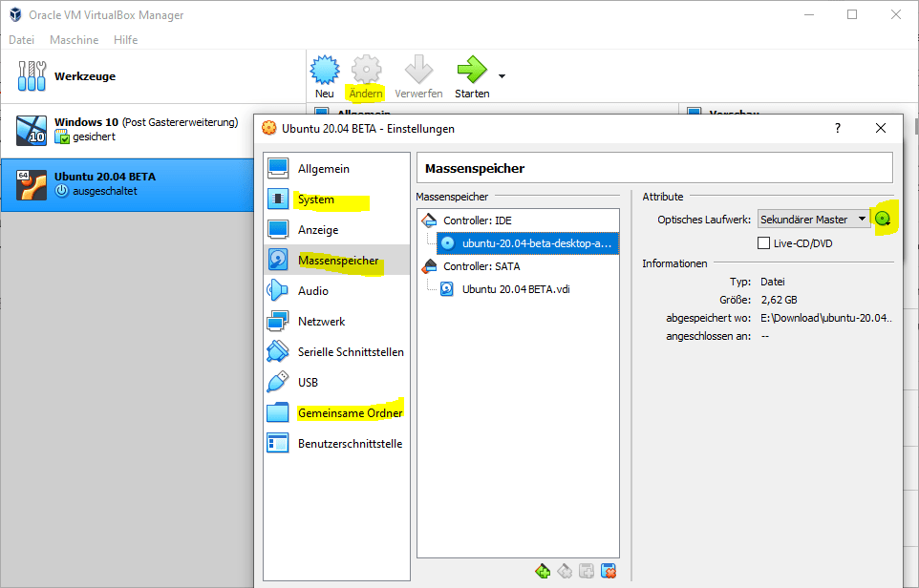The image size is (919, 588).
Task: Open the Maschine menu
Action: pos(74,40)
